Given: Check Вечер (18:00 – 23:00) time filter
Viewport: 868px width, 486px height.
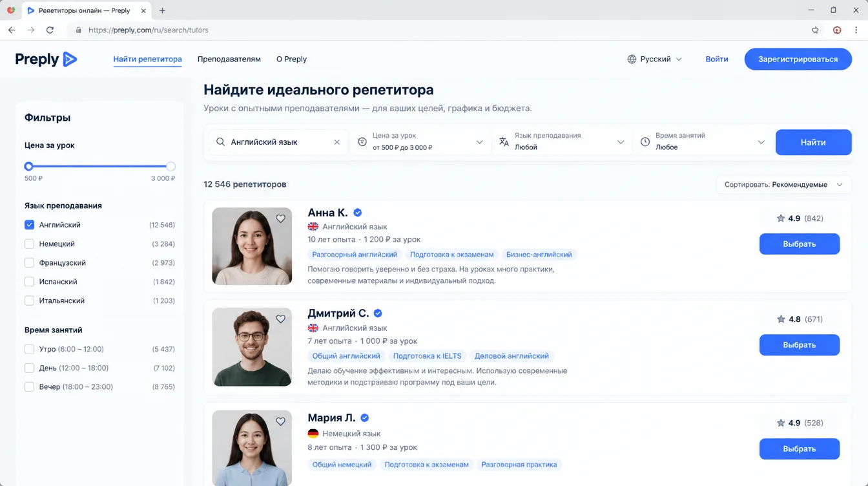Looking at the screenshot, I should click(29, 387).
